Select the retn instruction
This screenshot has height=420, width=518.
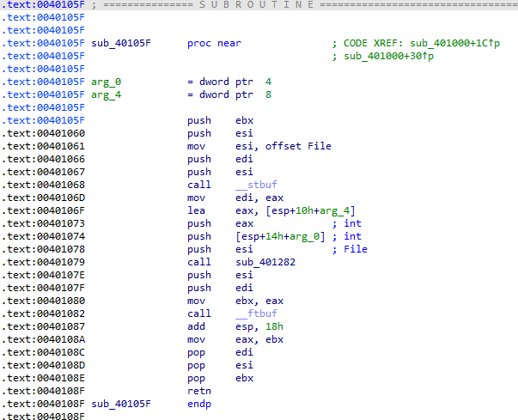click(x=200, y=391)
